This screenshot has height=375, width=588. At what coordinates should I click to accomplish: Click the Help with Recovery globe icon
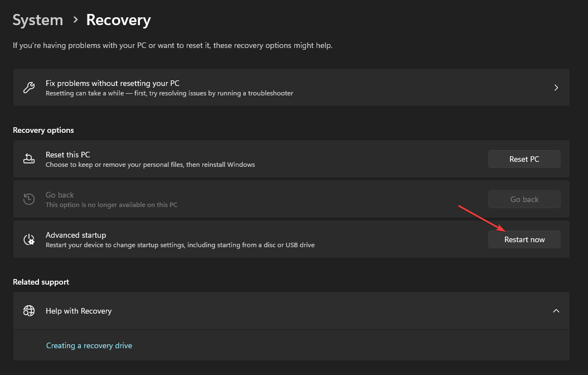(29, 311)
